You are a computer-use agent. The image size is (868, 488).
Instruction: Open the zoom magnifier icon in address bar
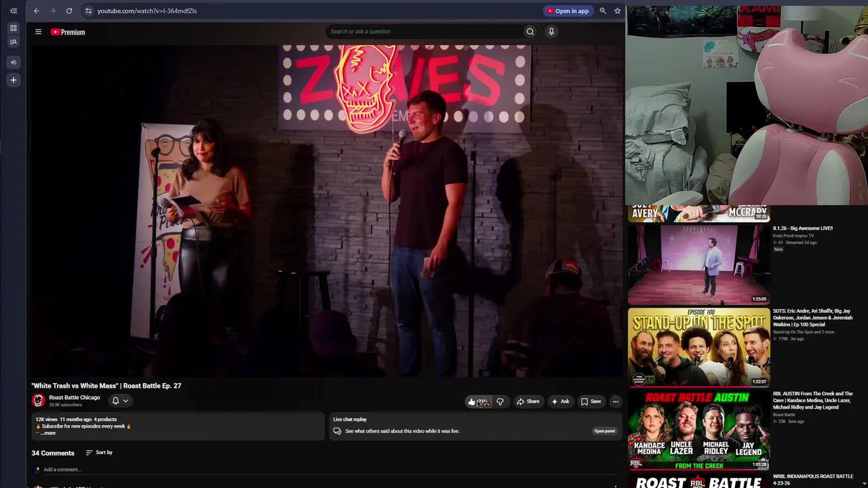603,11
